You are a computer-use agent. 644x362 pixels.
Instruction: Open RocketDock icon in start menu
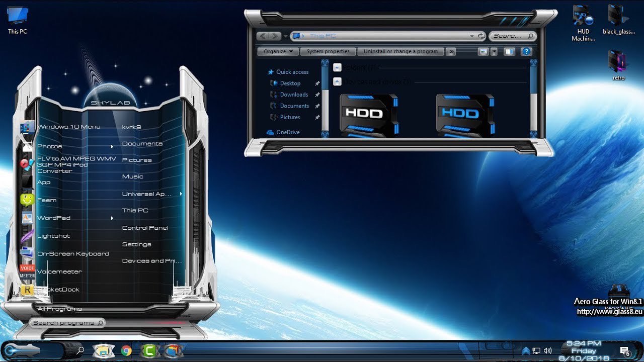coord(27,290)
